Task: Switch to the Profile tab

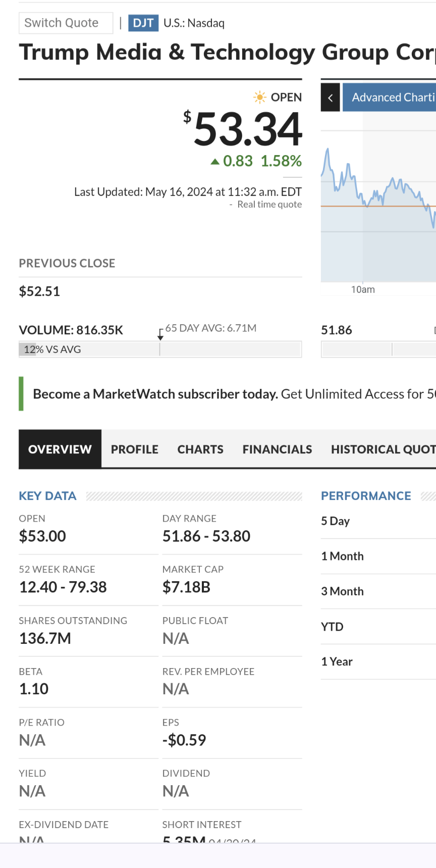Action: click(x=135, y=449)
